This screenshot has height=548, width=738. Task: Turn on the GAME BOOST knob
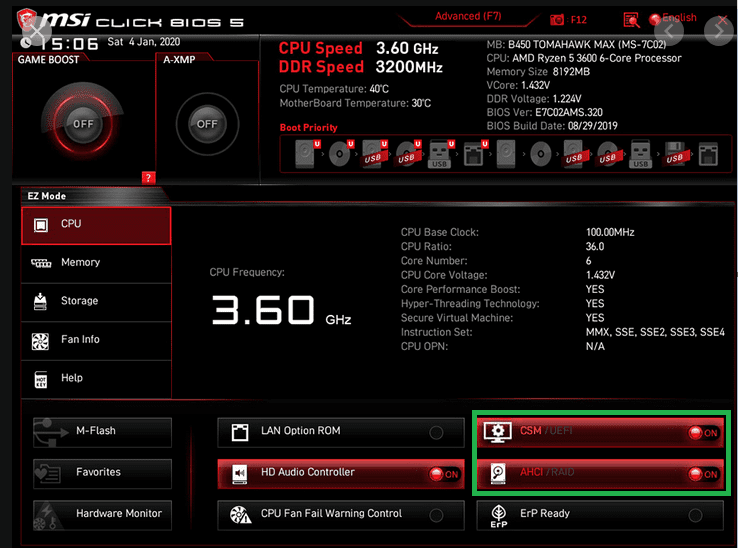pyautogui.click(x=83, y=124)
